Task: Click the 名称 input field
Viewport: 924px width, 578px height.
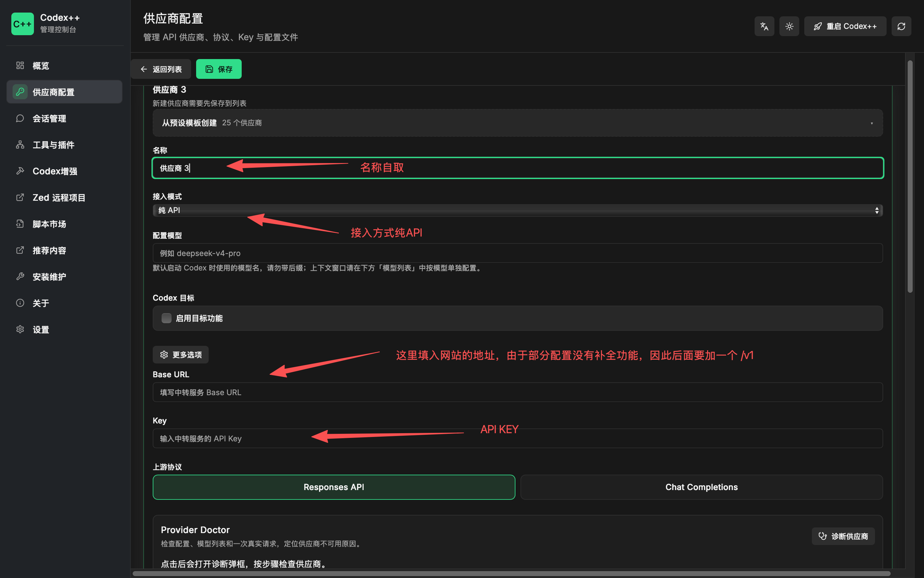Action: (x=518, y=168)
